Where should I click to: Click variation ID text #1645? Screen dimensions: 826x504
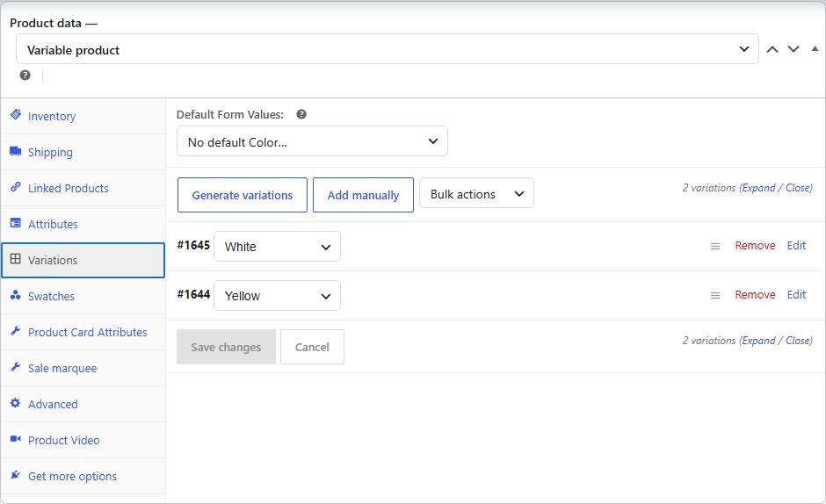193,245
